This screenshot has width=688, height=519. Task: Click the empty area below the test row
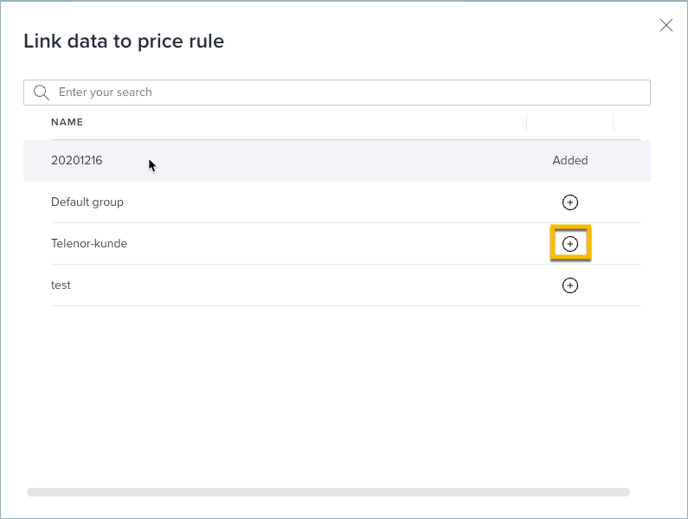(337, 395)
